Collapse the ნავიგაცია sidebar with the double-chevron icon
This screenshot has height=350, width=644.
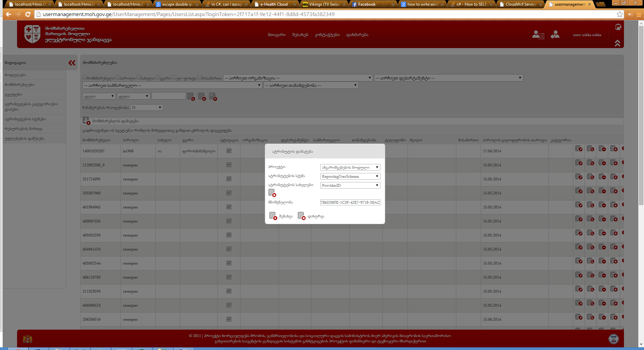[x=72, y=63]
